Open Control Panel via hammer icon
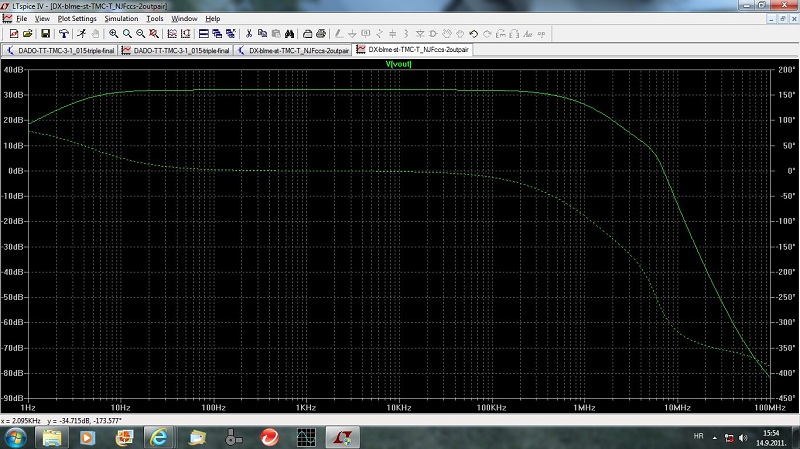800x449 pixels. [x=63, y=33]
